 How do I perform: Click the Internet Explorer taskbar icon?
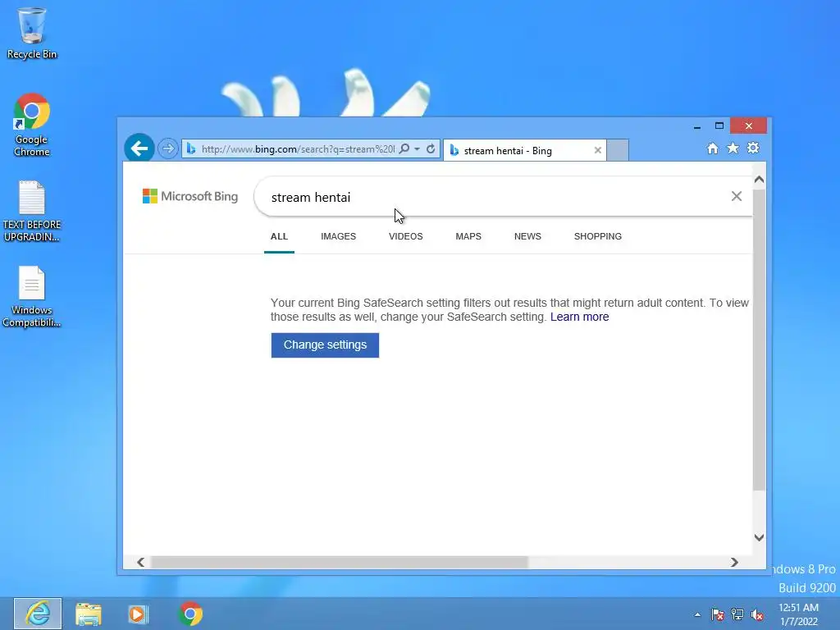[38, 614]
